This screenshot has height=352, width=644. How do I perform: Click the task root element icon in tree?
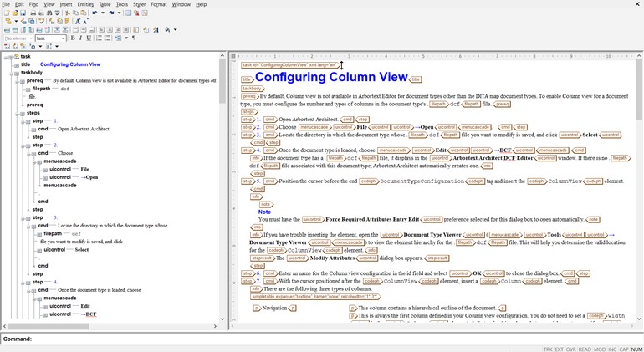tap(17, 56)
